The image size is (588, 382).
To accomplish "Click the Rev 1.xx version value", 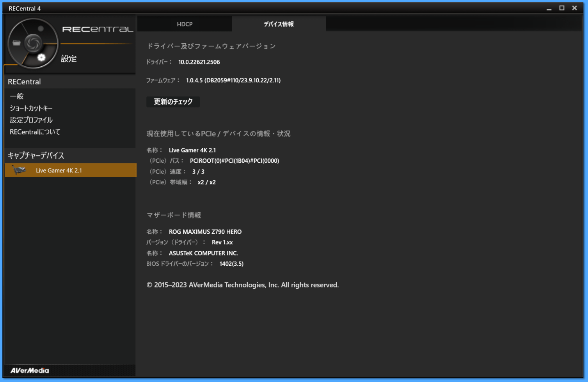I will 222,242.
